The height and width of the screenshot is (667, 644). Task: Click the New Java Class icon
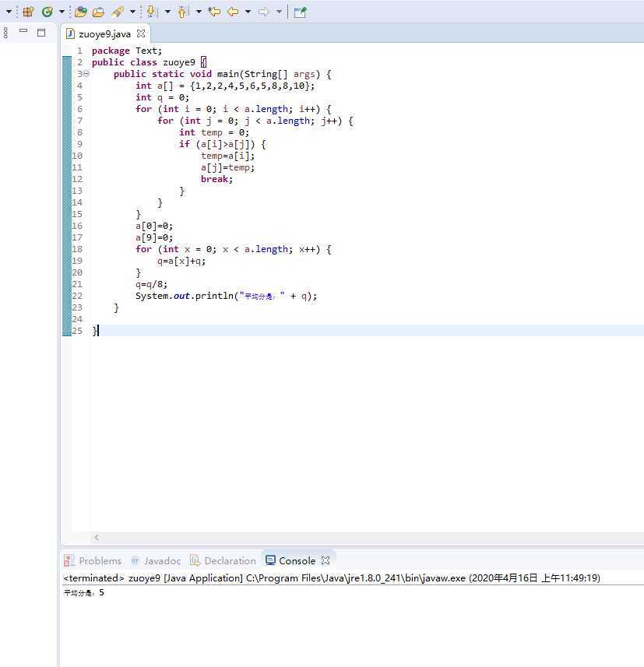point(47,12)
